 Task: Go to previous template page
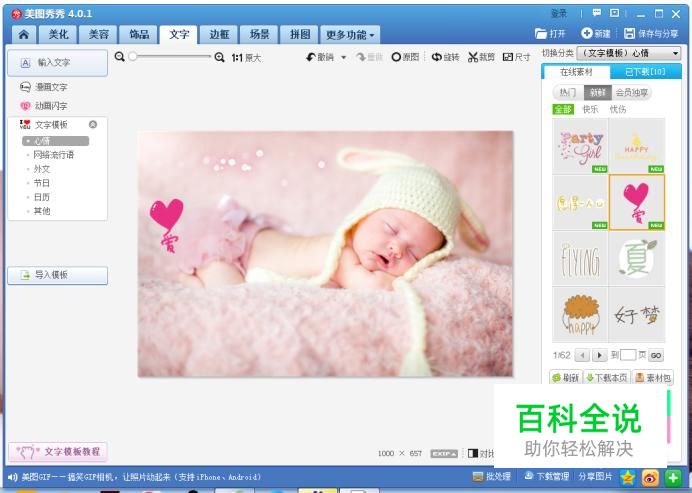click(x=582, y=355)
